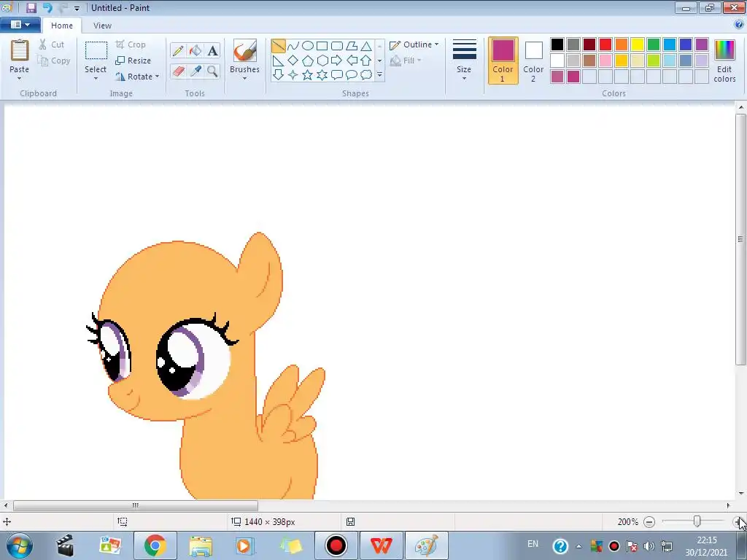Choose the Polygon shape
The width and height of the screenshot is (747, 560).
tap(352, 46)
